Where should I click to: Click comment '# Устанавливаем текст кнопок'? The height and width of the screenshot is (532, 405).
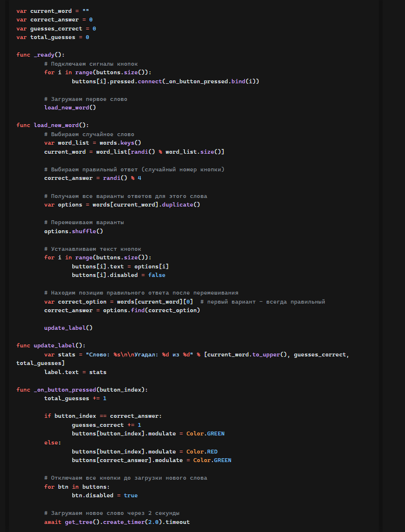[93, 249]
